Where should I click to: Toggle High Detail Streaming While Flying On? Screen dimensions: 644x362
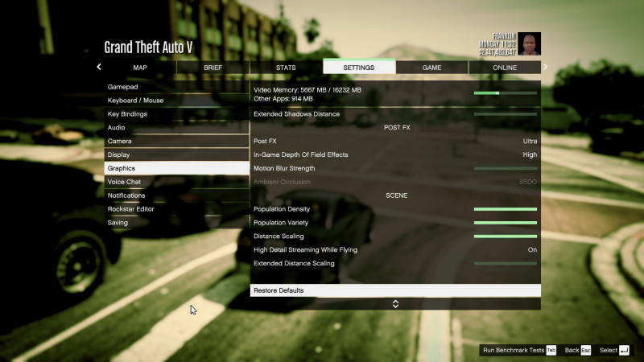pyautogui.click(x=532, y=250)
